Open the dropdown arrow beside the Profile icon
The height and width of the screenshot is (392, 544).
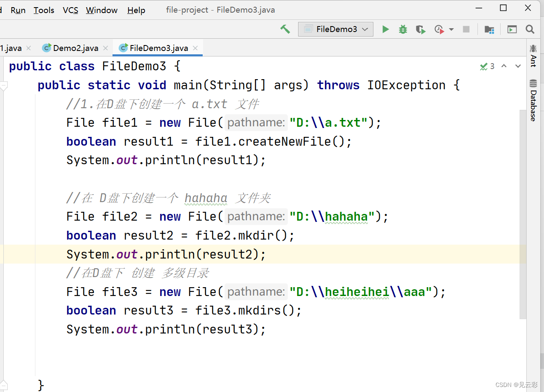pyautogui.click(x=451, y=29)
